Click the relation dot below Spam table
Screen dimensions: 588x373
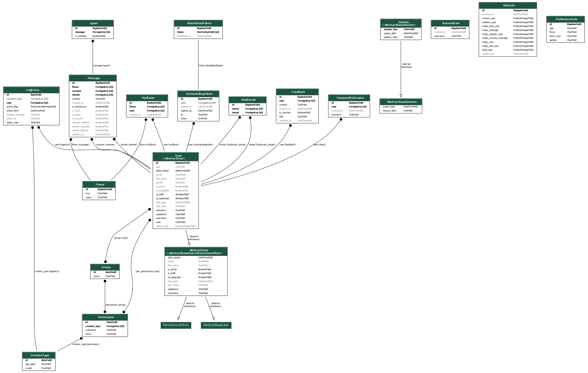pyautogui.click(x=93, y=41)
